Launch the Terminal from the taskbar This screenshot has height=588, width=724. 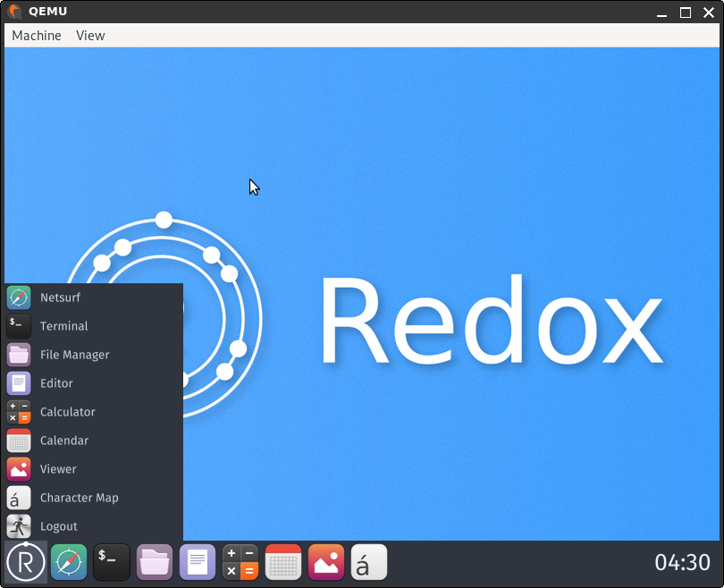pyautogui.click(x=111, y=562)
